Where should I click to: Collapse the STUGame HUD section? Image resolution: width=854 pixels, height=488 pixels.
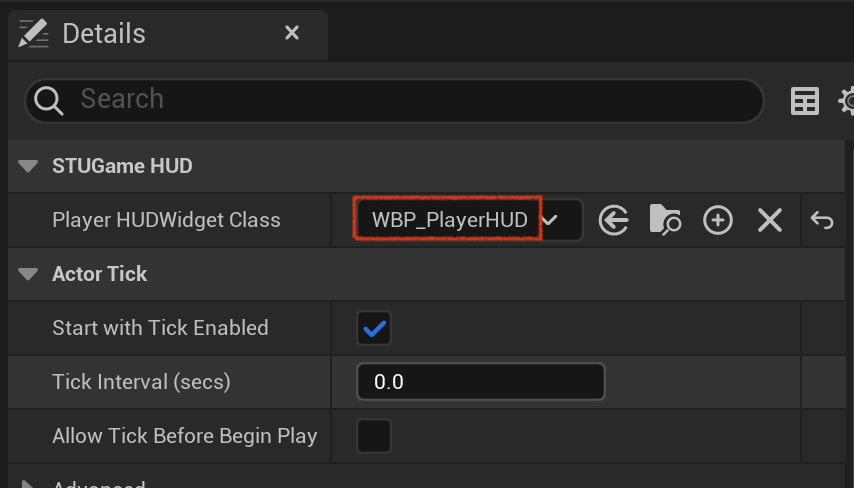click(28, 166)
